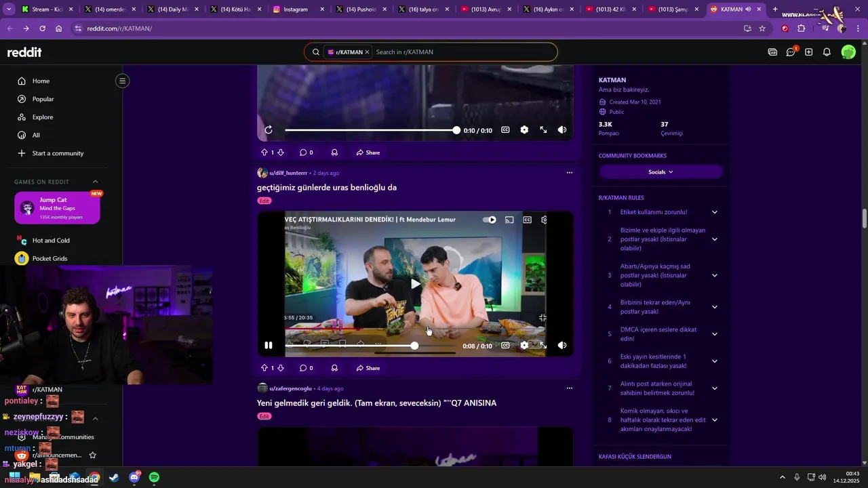Image resolution: width=868 pixels, height=488 pixels.
Task: Replay the finished upper video
Action: (x=269, y=129)
